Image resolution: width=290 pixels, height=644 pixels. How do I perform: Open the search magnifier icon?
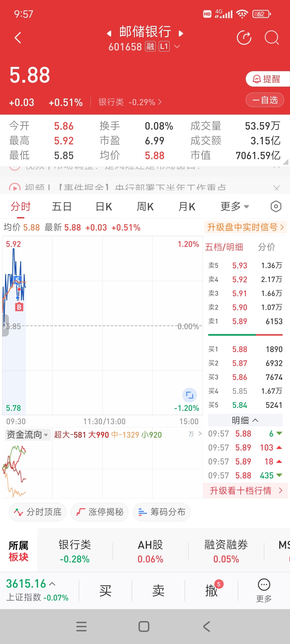pos(272,38)
